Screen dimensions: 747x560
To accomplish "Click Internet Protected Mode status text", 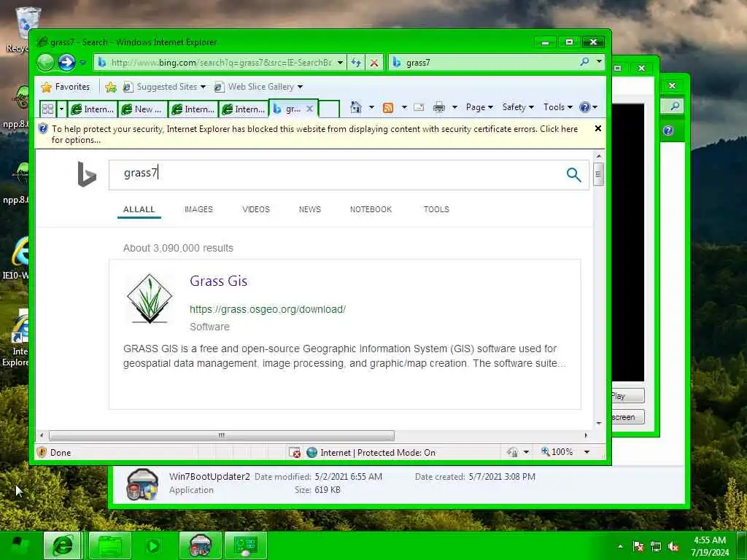I will [x=378, y=452].
